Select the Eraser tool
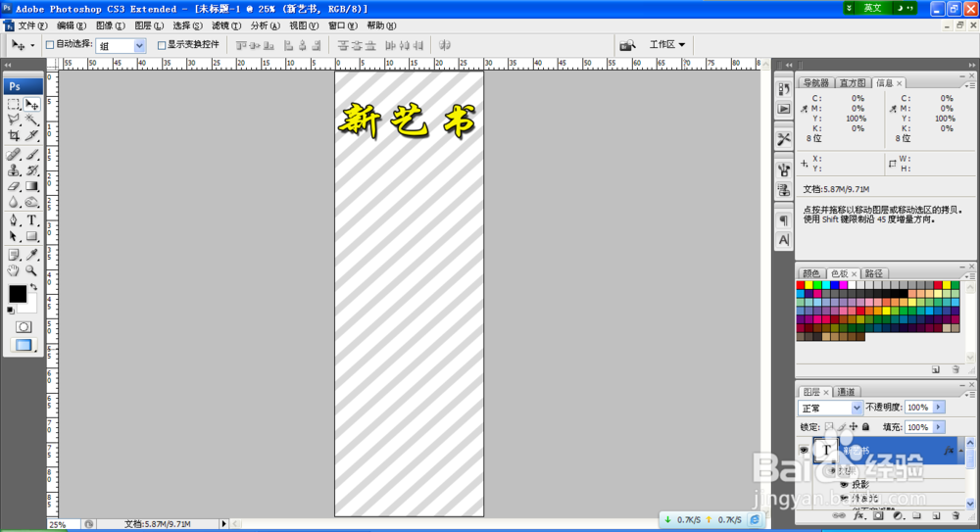980x532 pixels. click(14, 186)
